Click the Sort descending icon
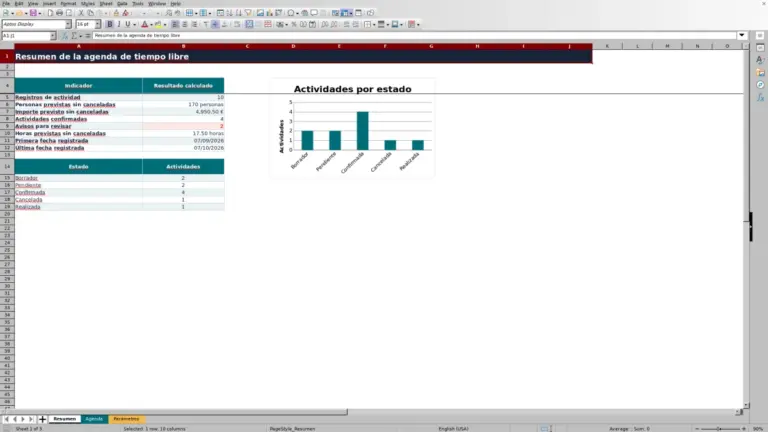Image resolution: width=768 pixels, height=432 pixels. click(x=239, y=13)
